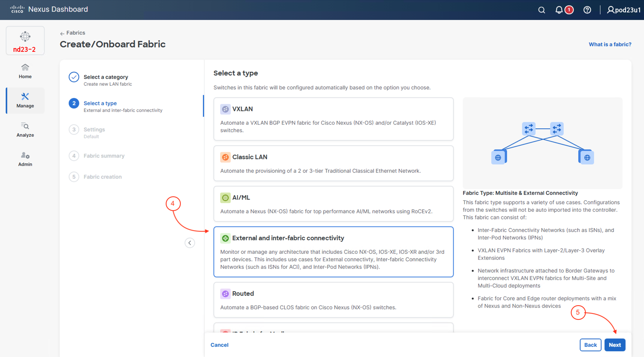Click the Cancel button
Screen dimensions: 644x357
(x=219, y=345)
